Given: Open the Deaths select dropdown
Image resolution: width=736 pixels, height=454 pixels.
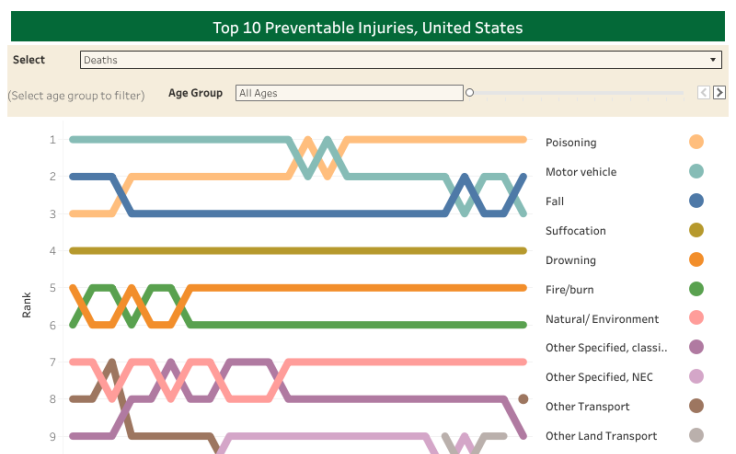Looking at the screenshot, I should pos(400,60).
